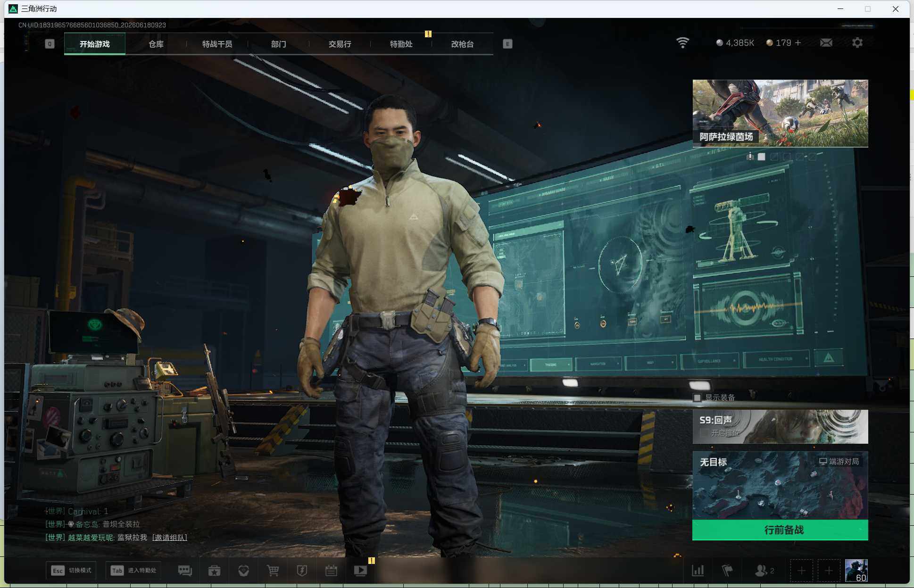Click the 179 gold coin balance
This screenshot has height=588, width=914.
tap(779, 43)
